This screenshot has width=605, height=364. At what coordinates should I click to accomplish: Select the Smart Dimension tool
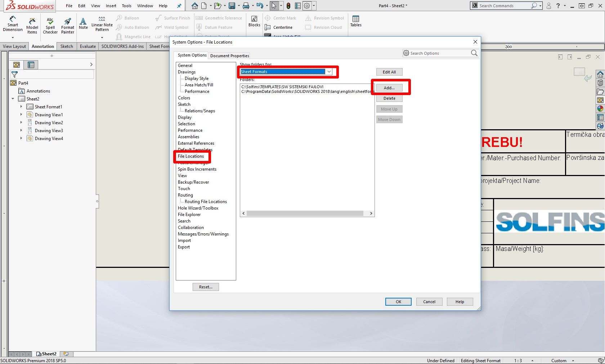point(13,24)
